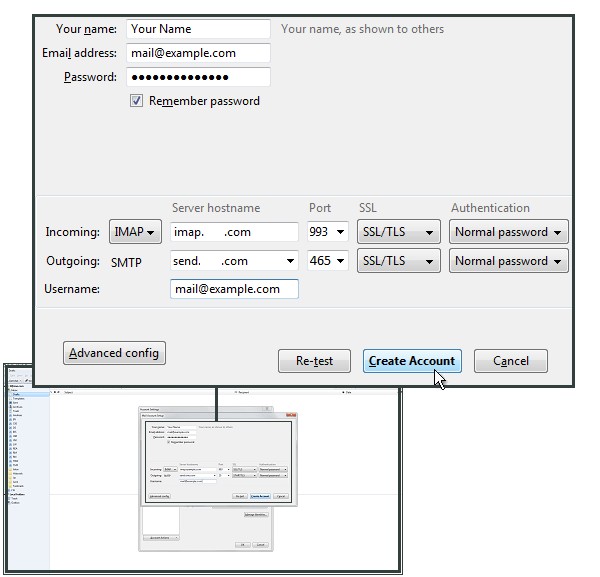Expand the outgoing server hostname combo box

[x=290, y=261]
